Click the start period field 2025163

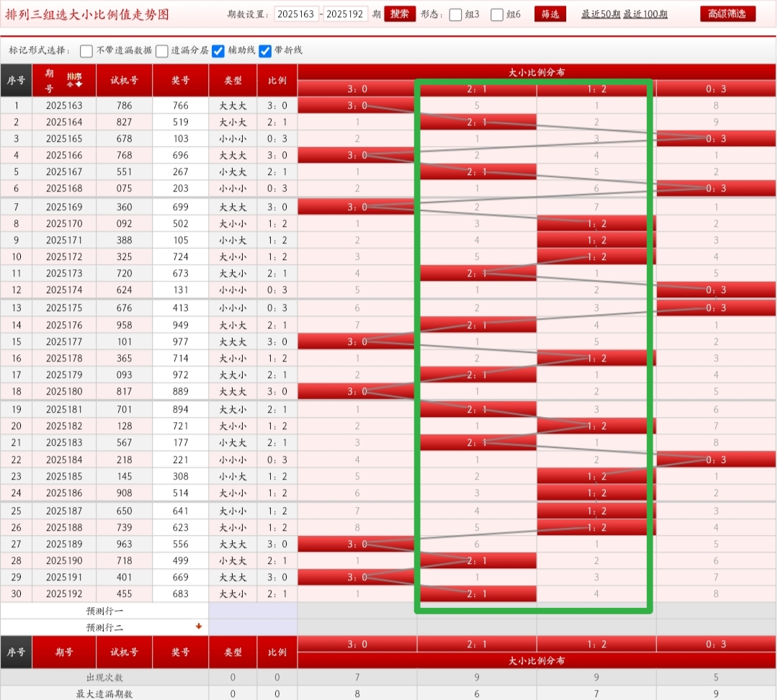(x=296, y=14)
